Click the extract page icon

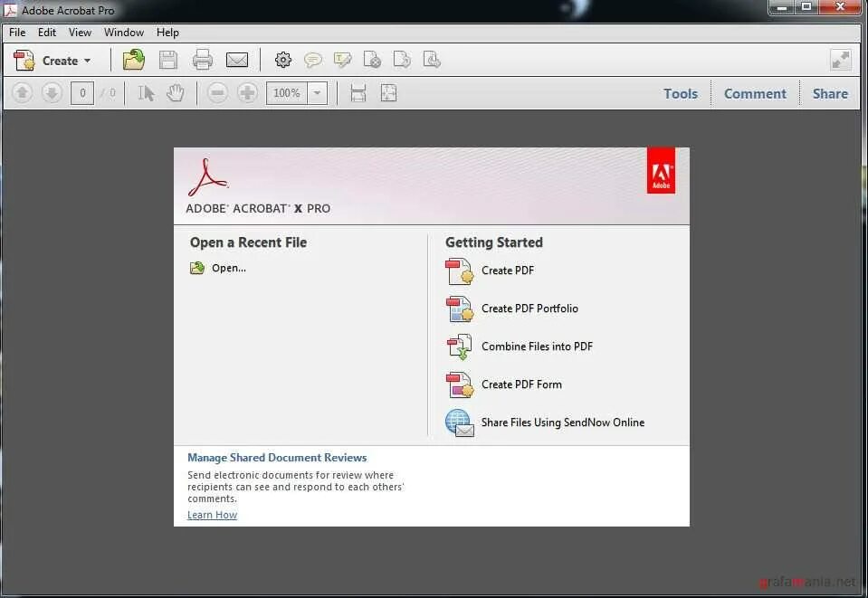(x=432, y=60)
